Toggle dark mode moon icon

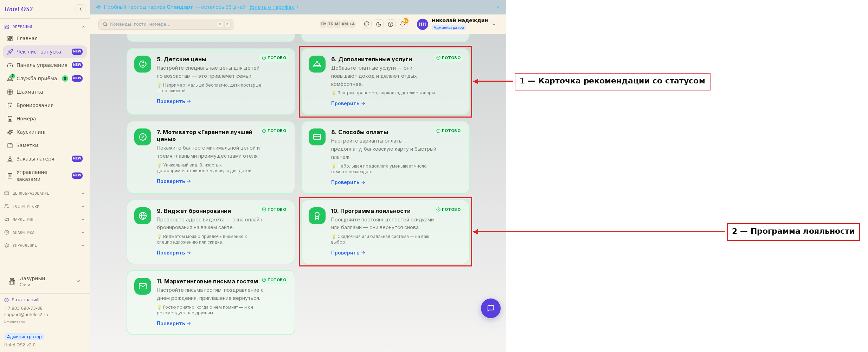[379, 24]
